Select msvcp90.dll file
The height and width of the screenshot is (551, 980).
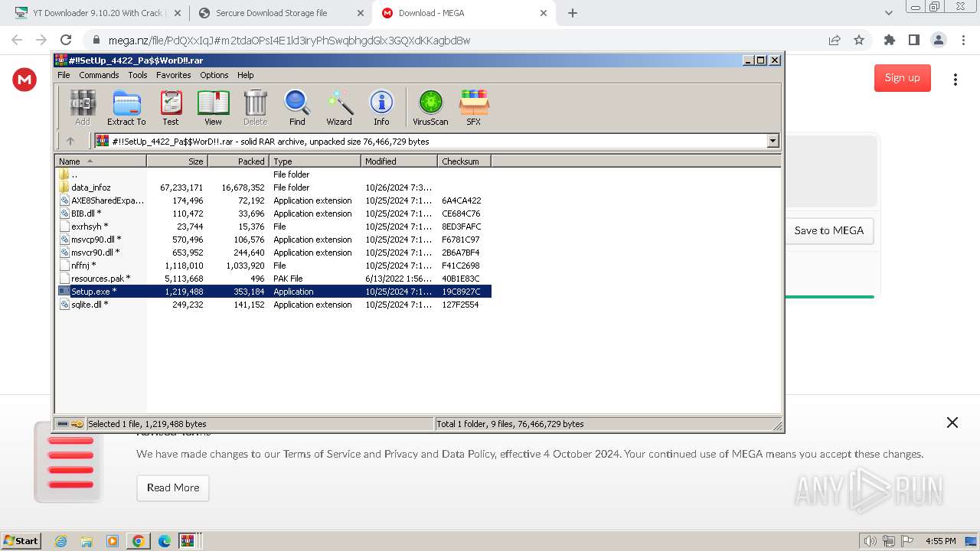click(x=274, y=240)
